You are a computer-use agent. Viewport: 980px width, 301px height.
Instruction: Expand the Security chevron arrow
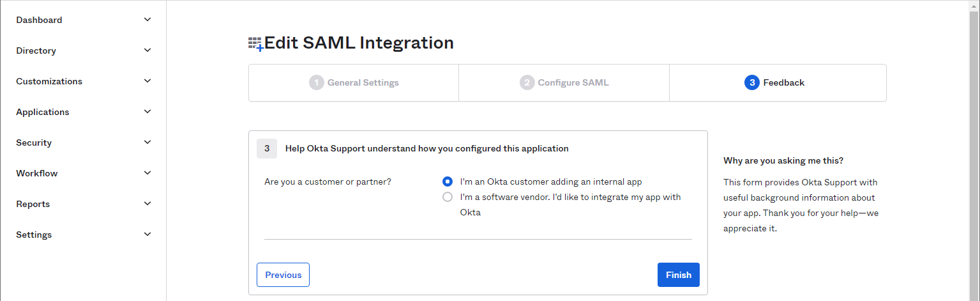147,143
